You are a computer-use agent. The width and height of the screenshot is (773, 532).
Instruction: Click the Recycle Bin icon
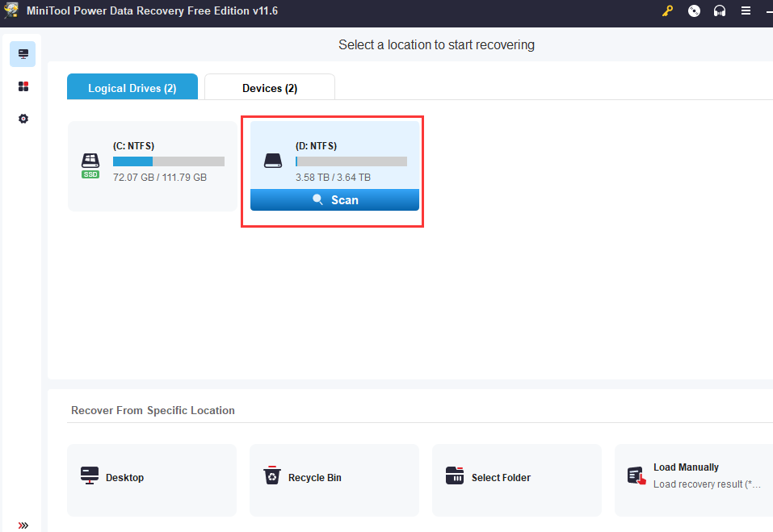click(272, 475)
